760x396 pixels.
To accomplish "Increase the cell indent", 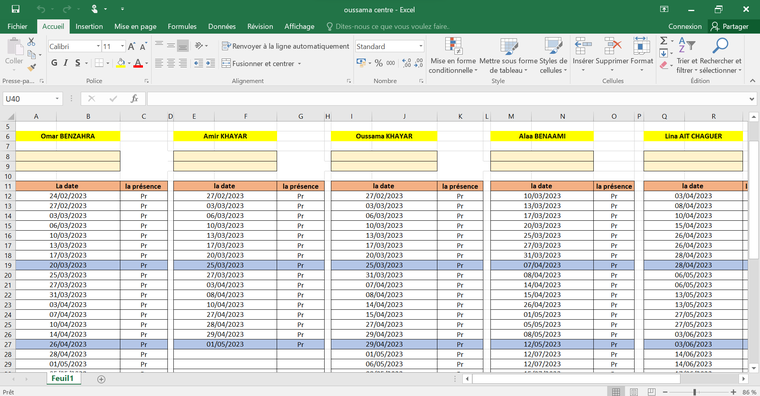I will point(210,63).
